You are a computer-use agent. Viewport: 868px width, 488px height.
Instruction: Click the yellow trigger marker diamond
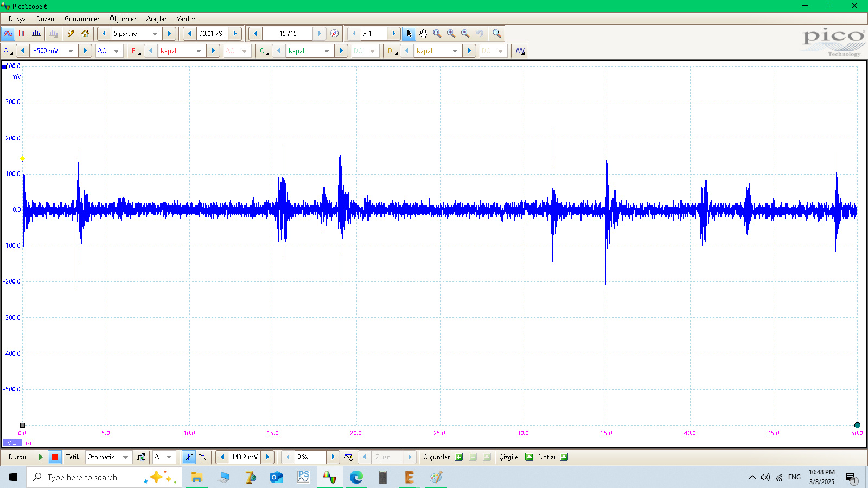23,158
